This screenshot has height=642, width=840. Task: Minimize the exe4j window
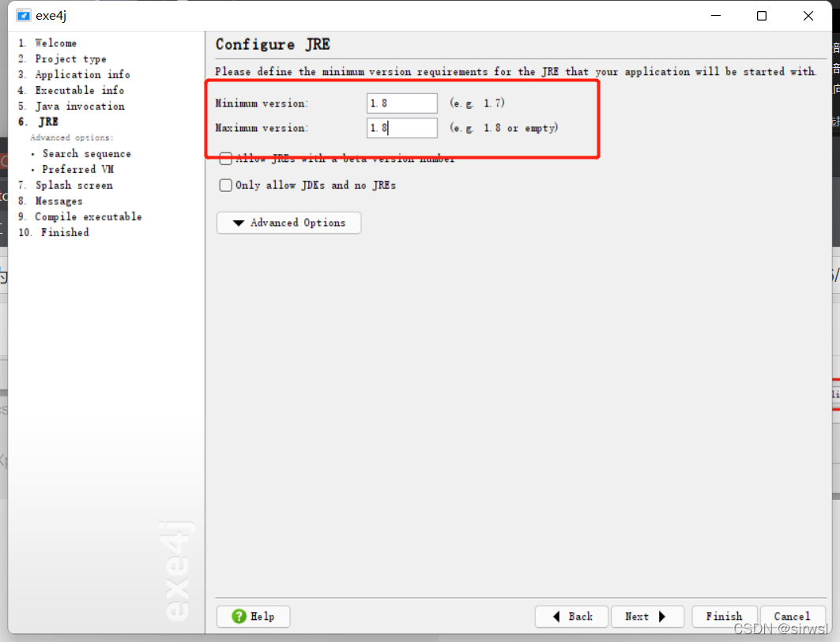tap(716, 16)
